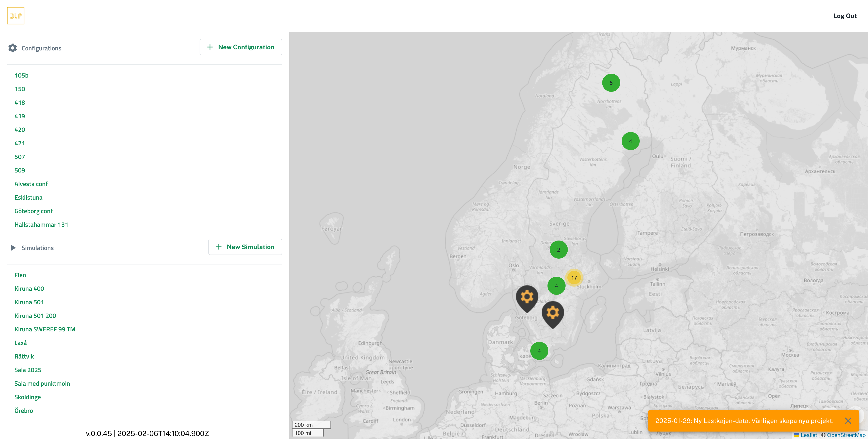The height and width of the screenshot is (439, 868).
Task: Click the Configurations gear icon
Action: pyautogui.click(x=13, y=48)
